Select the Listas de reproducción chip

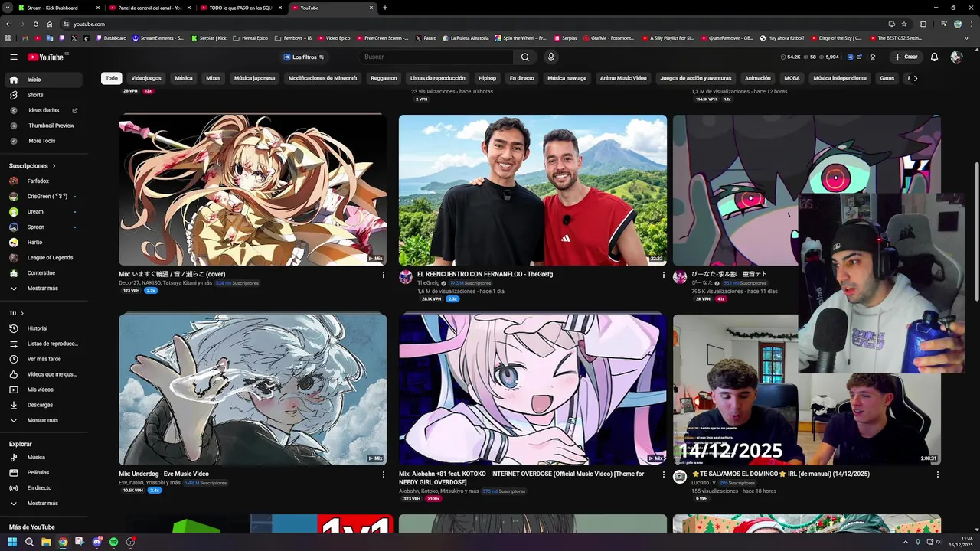tap(437, 78)
